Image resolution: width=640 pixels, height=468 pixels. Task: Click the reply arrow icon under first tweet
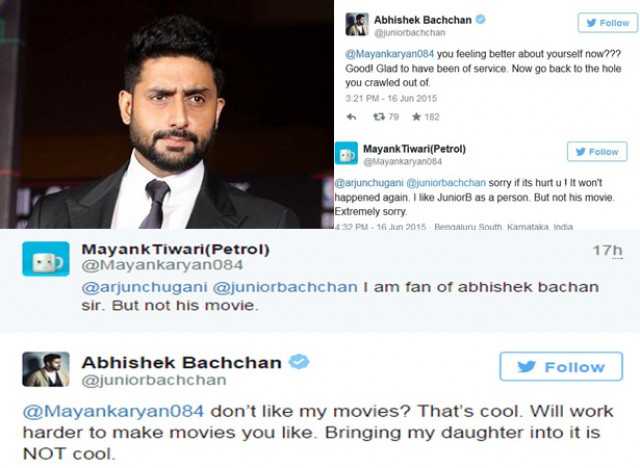(351, 117)
